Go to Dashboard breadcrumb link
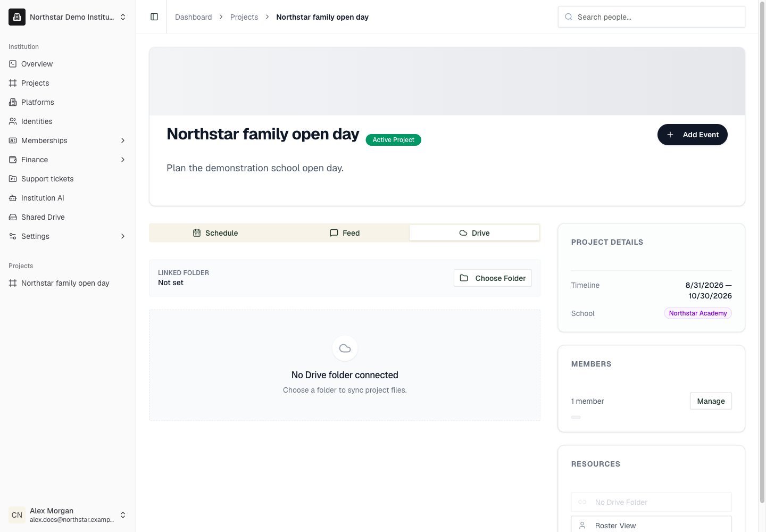 [x=194, y=17]
